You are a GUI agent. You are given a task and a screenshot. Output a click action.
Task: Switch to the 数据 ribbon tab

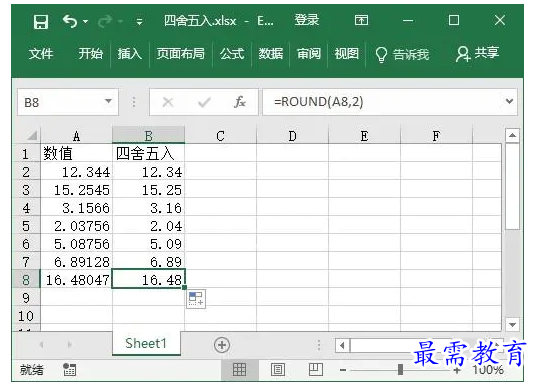[x=271, y=54]
